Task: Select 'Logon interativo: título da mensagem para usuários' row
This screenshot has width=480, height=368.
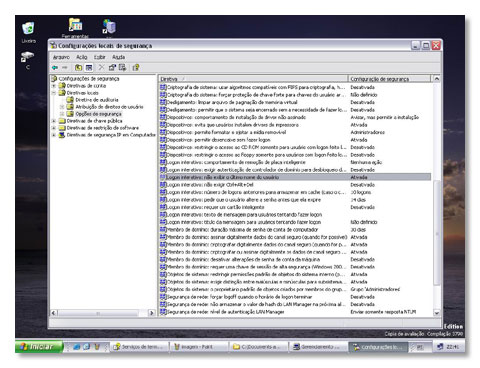Action: pos(295,222)
